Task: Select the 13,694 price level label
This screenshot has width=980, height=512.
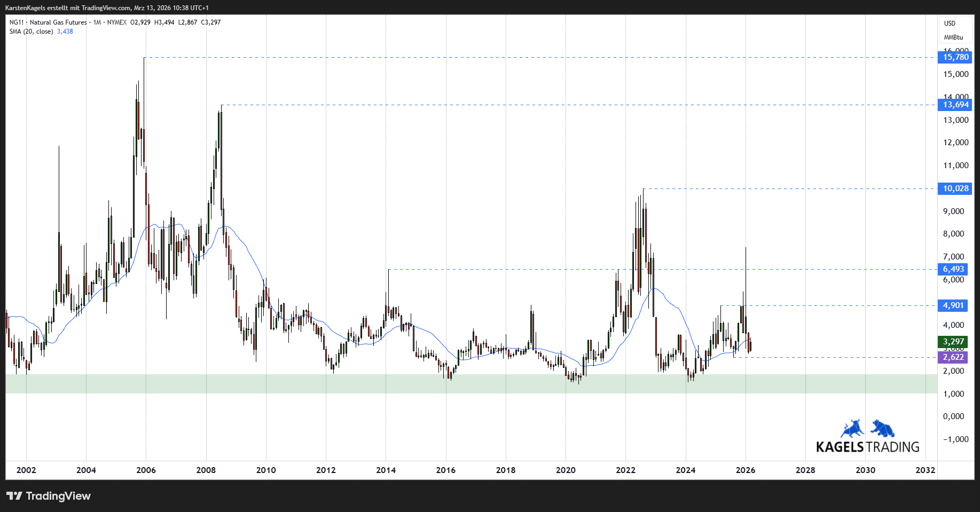Action: [955, 105]
